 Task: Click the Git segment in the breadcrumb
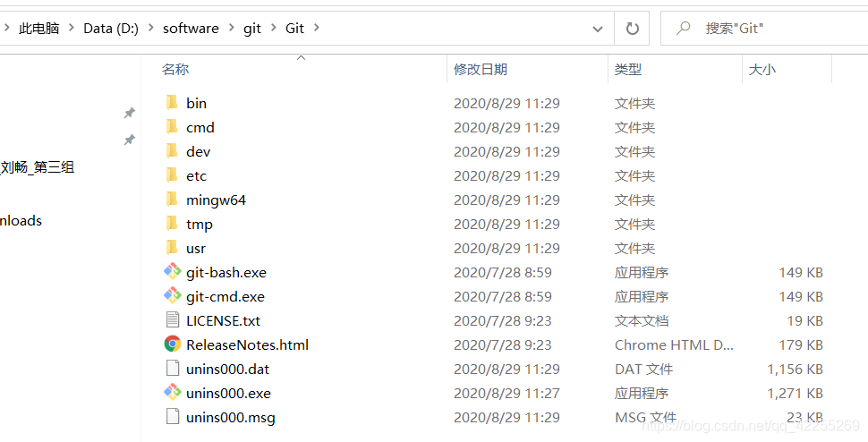pos(294,29)
